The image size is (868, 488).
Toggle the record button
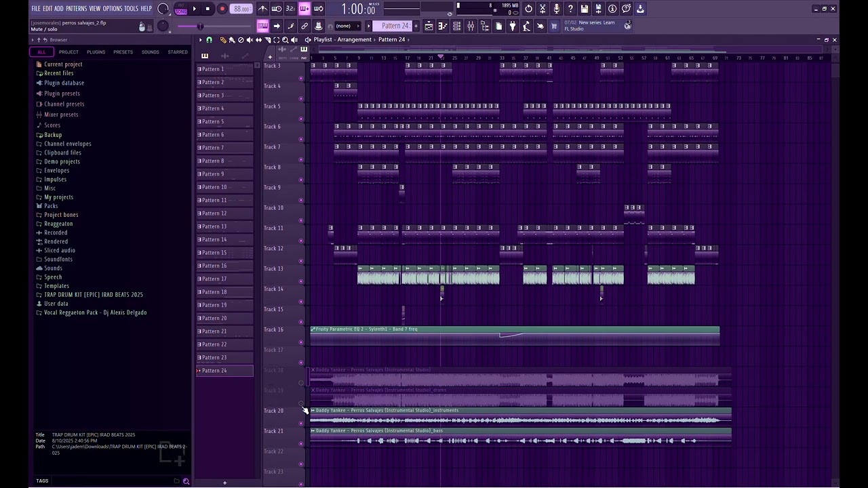click(222, 9)
